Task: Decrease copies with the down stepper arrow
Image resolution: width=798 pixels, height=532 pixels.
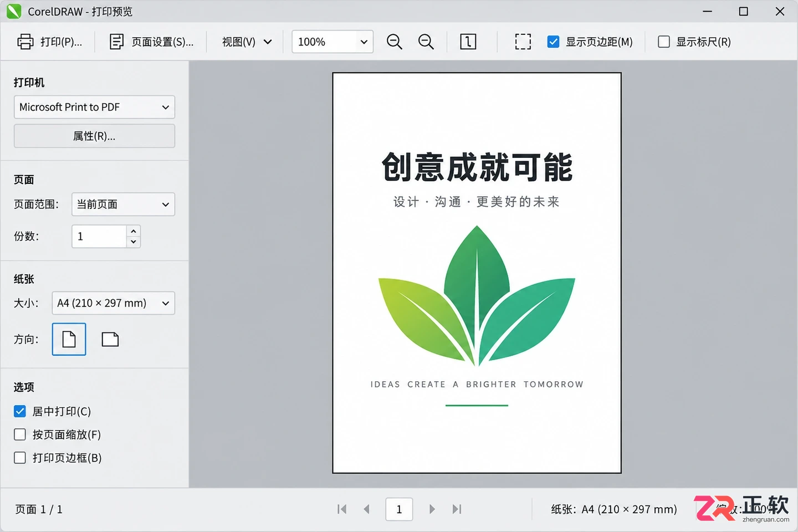Action: (x=134, y=242)
